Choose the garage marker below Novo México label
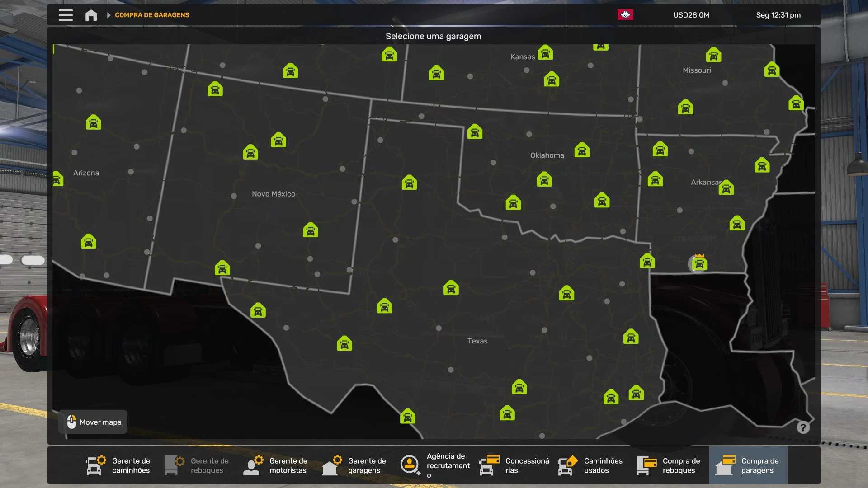Image resolution: width=868 pixels, height=488 pixels. tap(310, 230)
